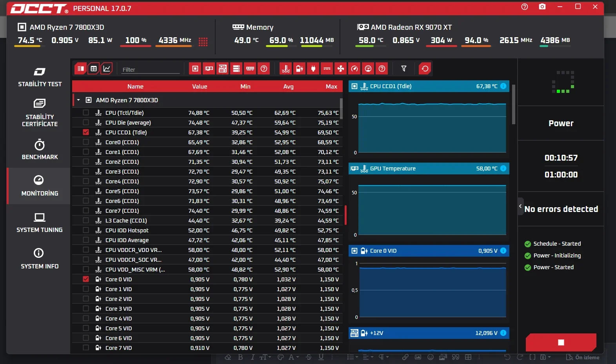This screenshot has height=364, width=616.
Task: Open the Benchmark section
Action: click(40, 149)
